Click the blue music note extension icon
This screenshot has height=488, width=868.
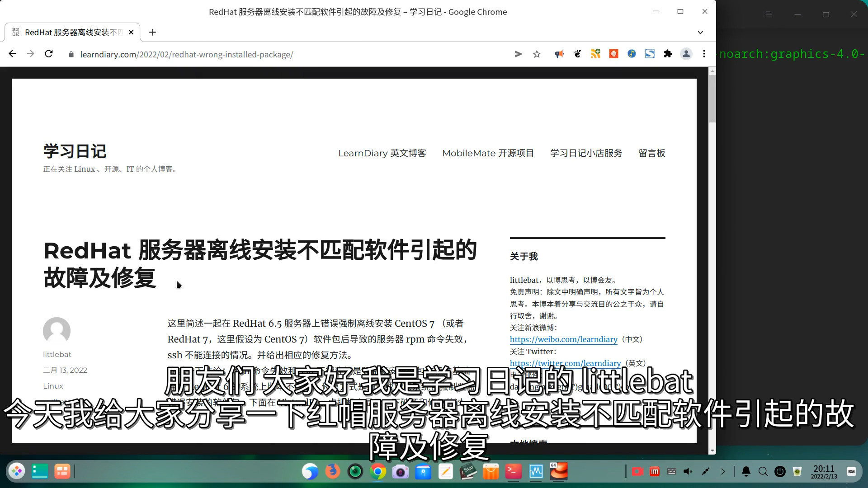(632, 54)
